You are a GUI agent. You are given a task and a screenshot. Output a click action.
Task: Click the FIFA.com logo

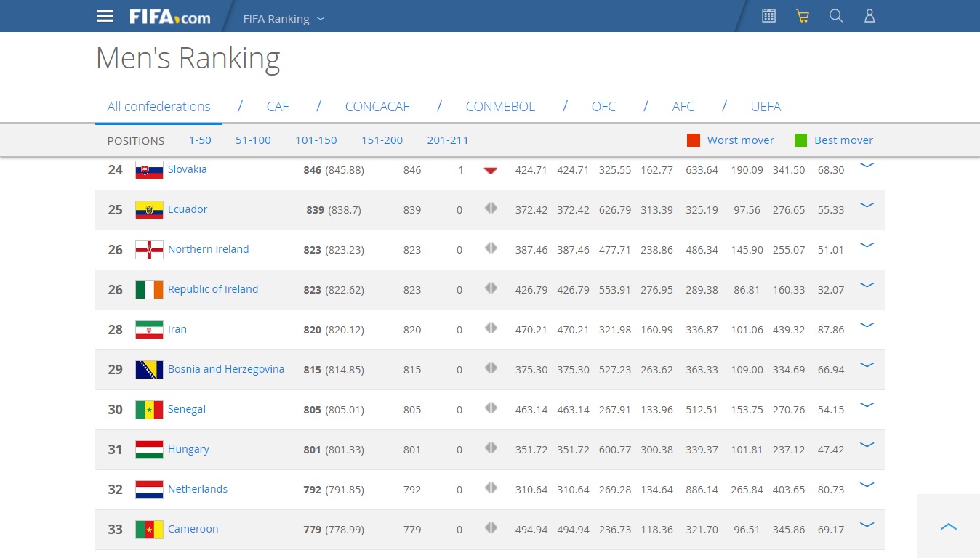[x=169, y=17]
